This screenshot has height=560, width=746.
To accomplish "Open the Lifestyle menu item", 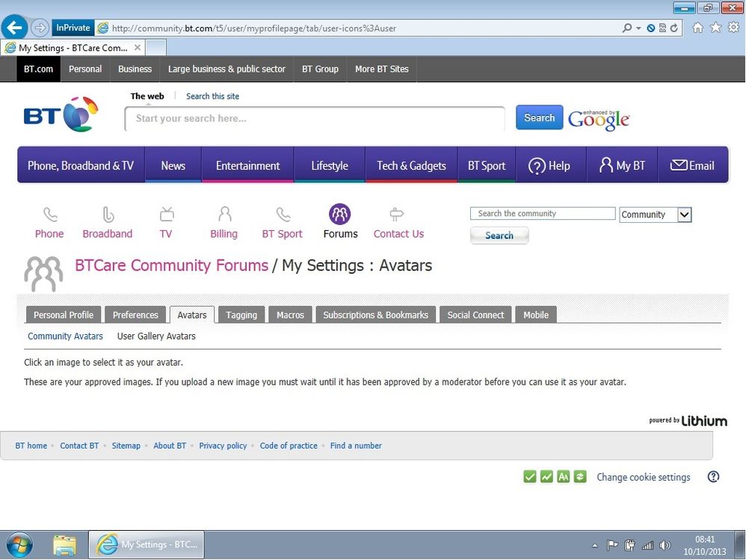I will (329, 165).
